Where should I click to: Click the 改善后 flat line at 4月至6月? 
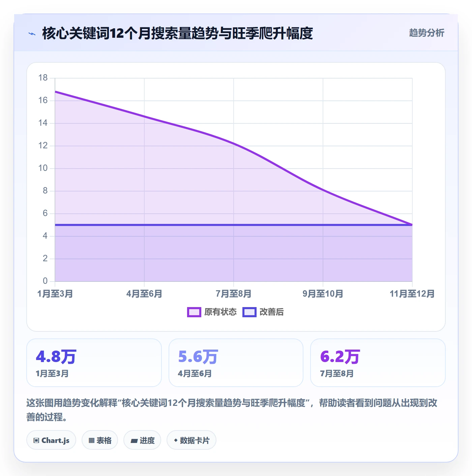pos(144,225)
